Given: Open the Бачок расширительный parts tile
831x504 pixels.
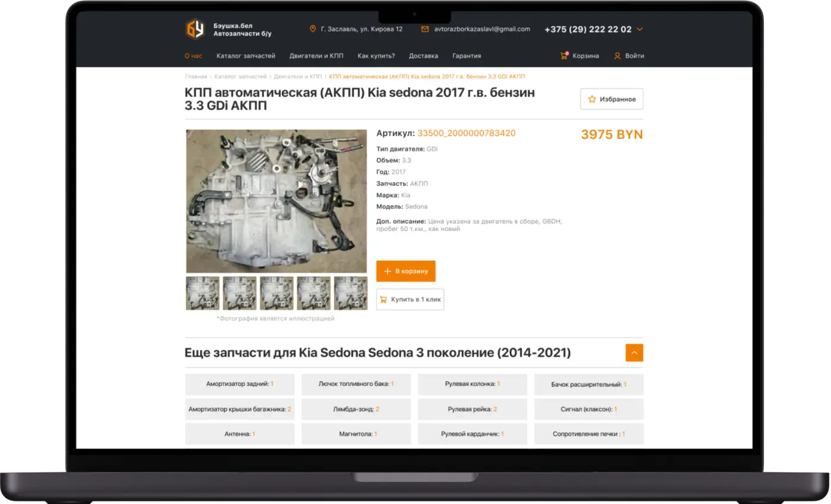Looking at the screenshot, I should [x=589, y=385].
